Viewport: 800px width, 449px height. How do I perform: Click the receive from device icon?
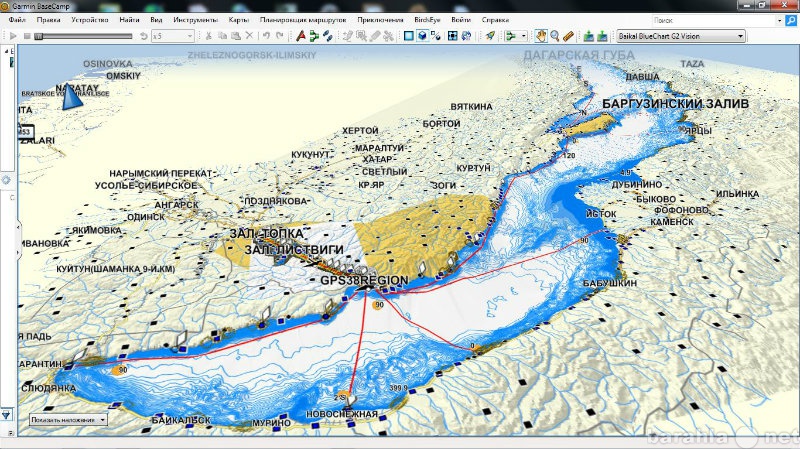tap(602, 36)
